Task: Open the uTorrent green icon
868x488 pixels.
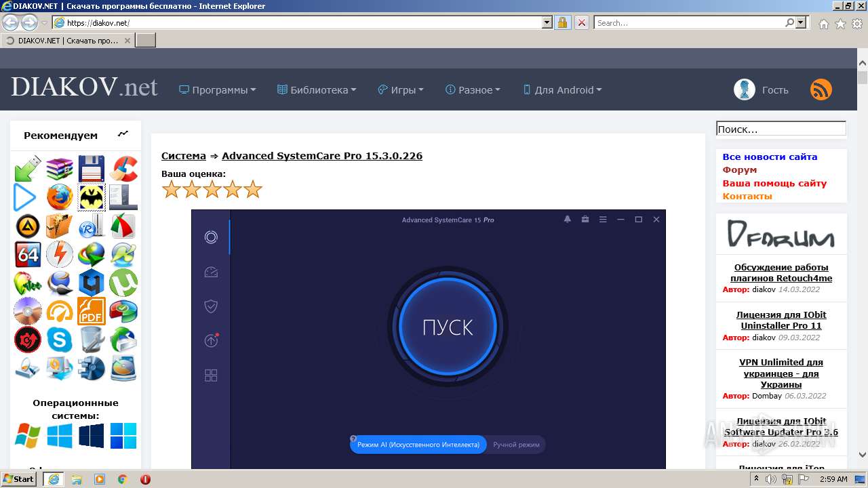Action: pyautogui.click(x=123, y=283)
